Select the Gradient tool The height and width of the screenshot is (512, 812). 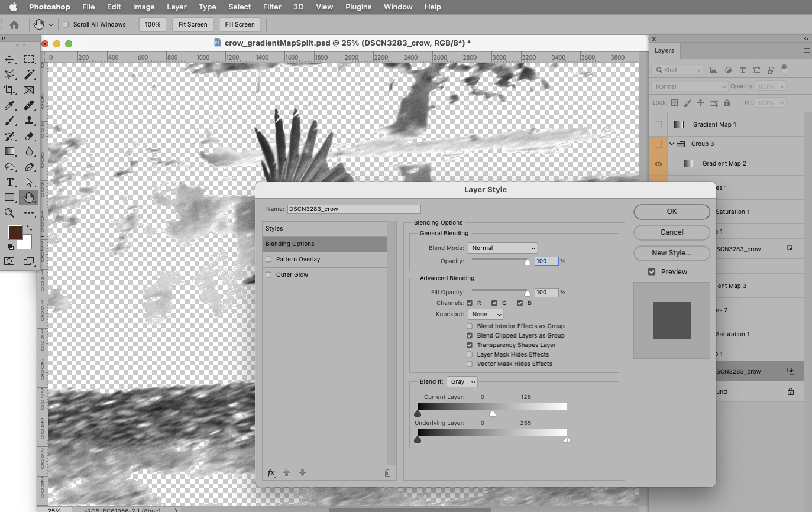point(8,151)
